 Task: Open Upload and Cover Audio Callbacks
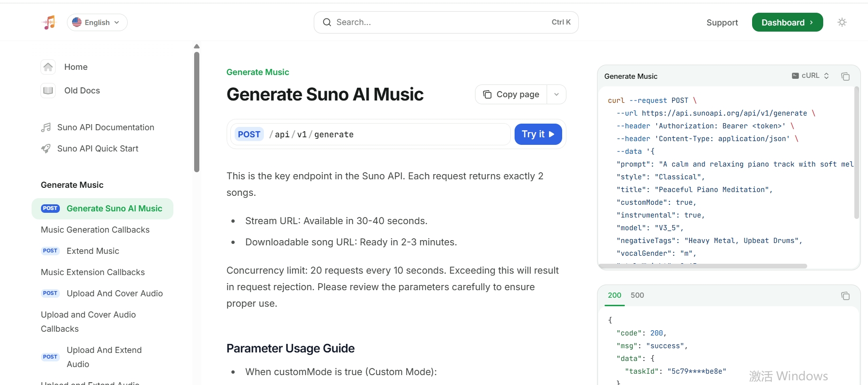click(x=88, y=322)
